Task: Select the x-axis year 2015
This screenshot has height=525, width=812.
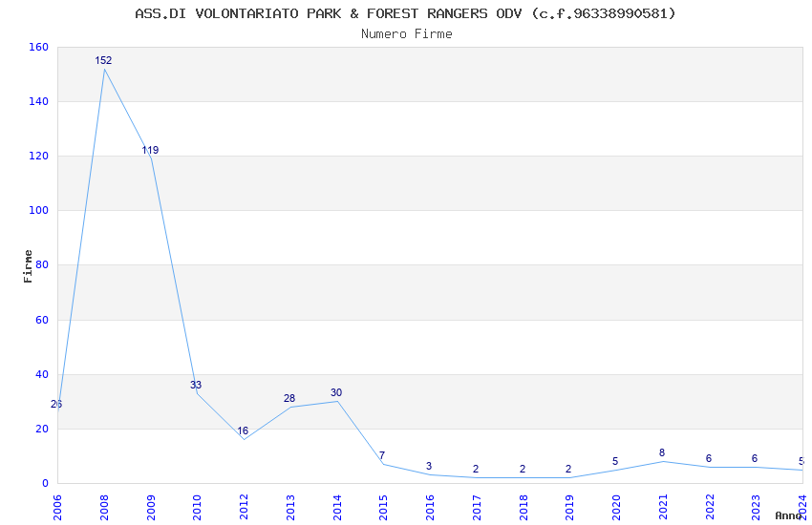Action: 384,508
